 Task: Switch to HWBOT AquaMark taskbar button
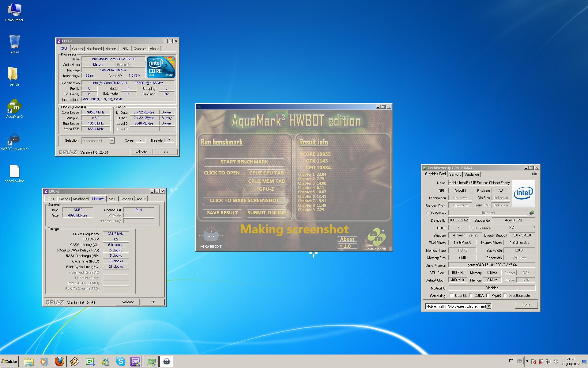coord(167,362)
